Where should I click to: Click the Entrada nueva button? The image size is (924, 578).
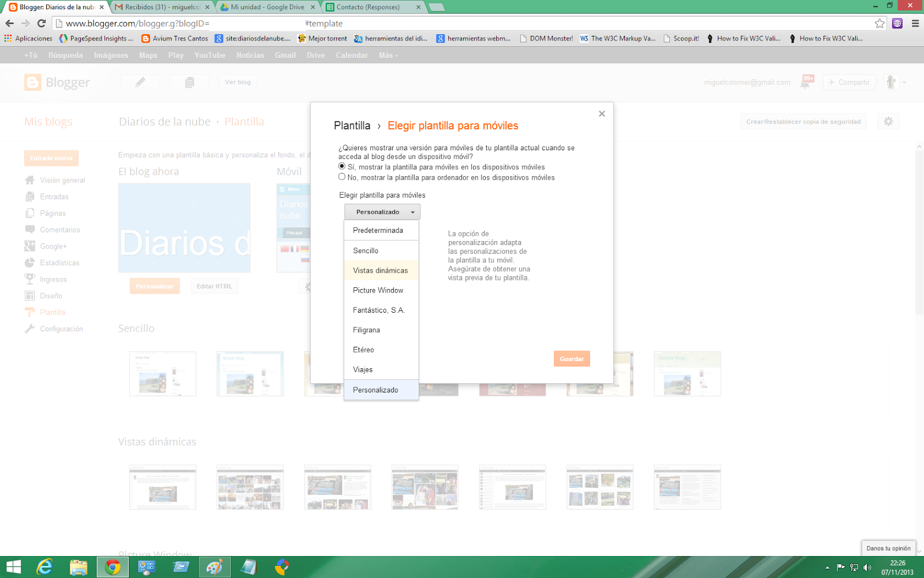(51, 158)
